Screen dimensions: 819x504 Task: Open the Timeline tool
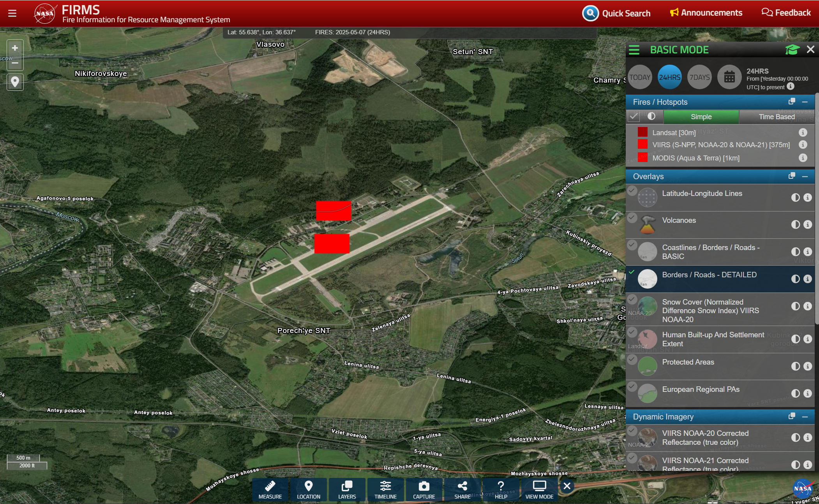pos(385,489)
